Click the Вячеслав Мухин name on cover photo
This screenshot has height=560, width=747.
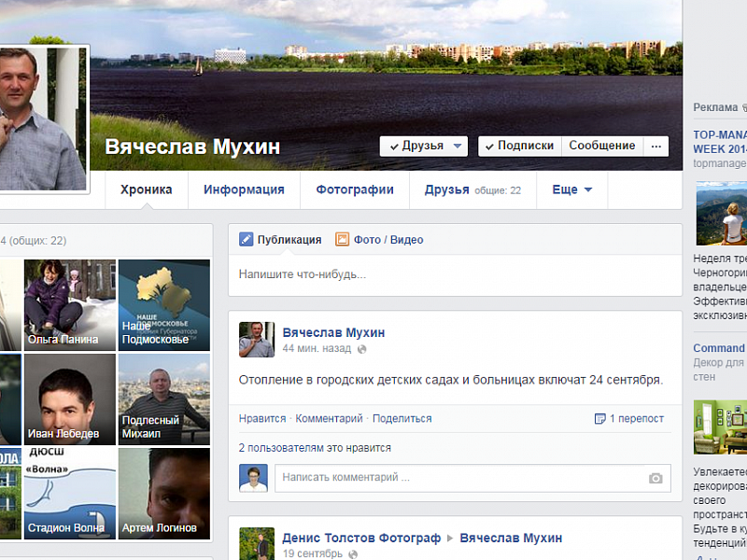pyautogui.click(x=192, y=147)
